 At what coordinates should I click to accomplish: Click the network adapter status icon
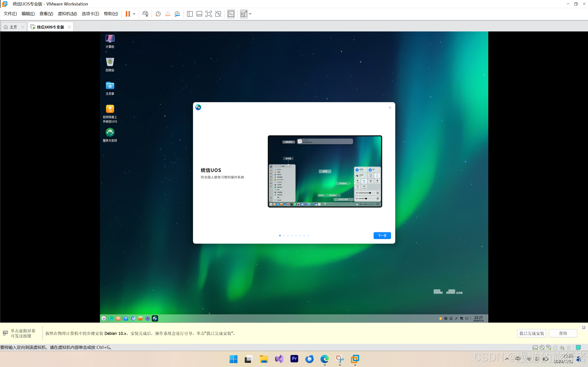[549, 347]
